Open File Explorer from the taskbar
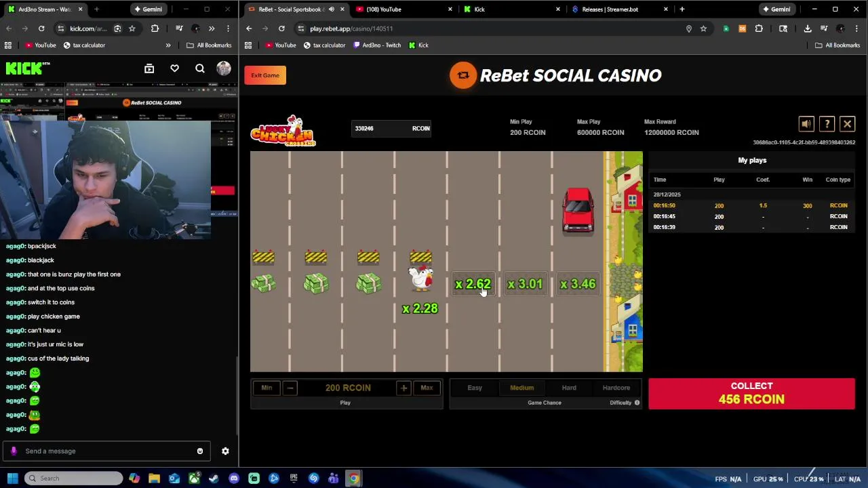868x488 pixels. coord(154,479)
